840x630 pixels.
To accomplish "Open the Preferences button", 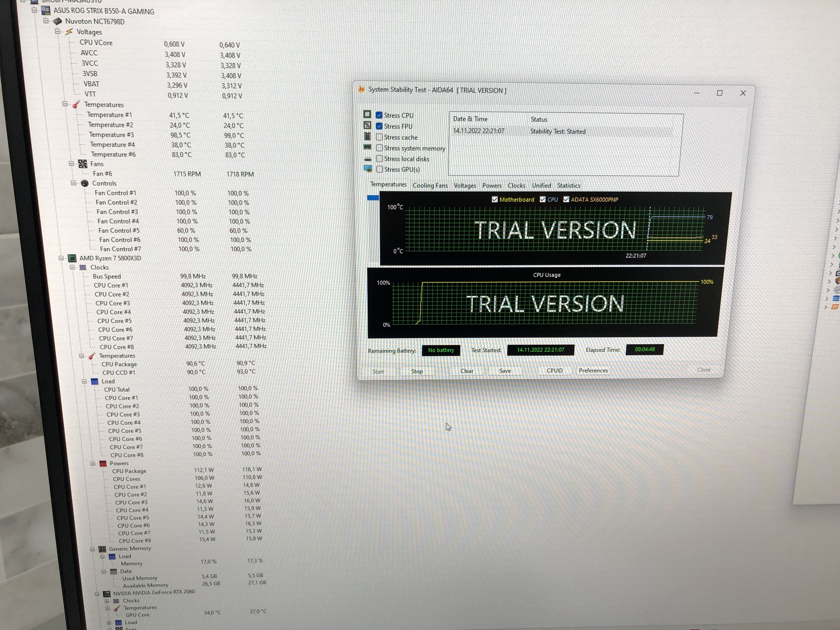I will 593,370.
